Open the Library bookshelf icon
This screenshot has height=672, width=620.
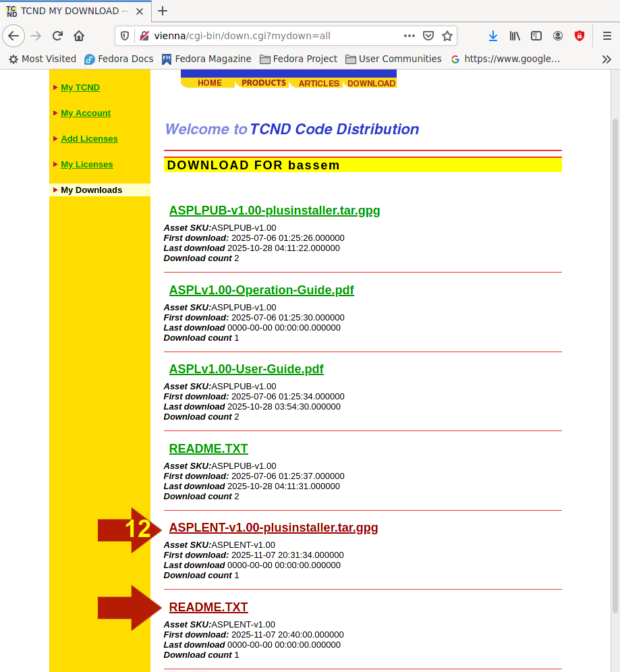515,36
